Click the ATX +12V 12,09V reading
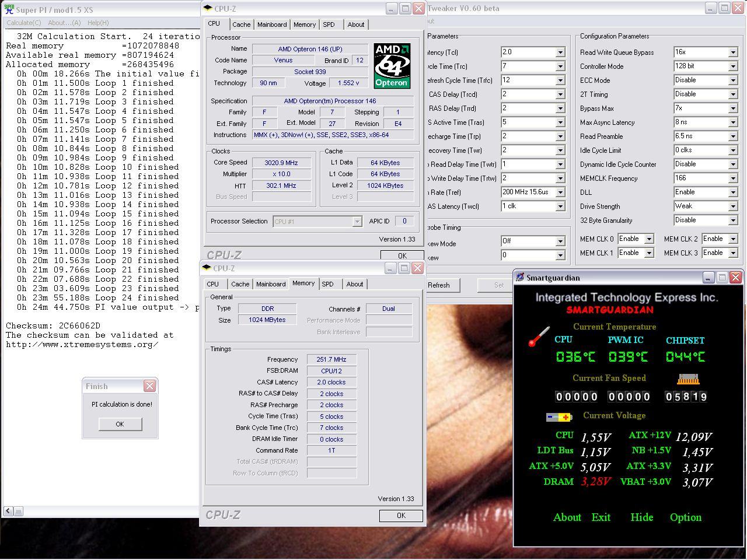 [x=694, y=436]
